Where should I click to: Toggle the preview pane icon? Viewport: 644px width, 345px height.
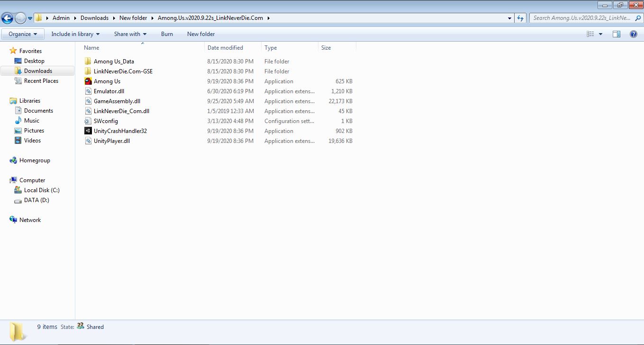[617, 34]
